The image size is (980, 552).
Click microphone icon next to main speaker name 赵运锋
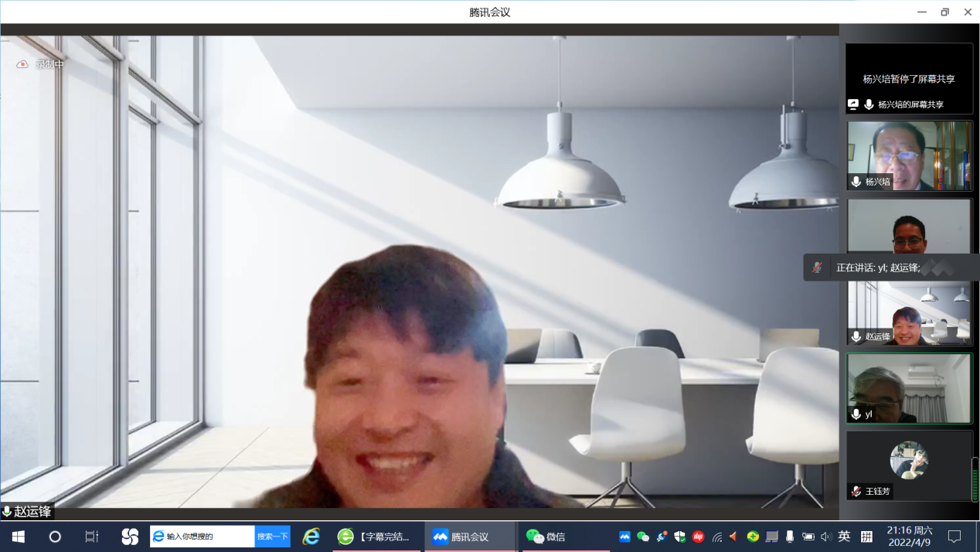pyautogui.click(x=7, y=512)
